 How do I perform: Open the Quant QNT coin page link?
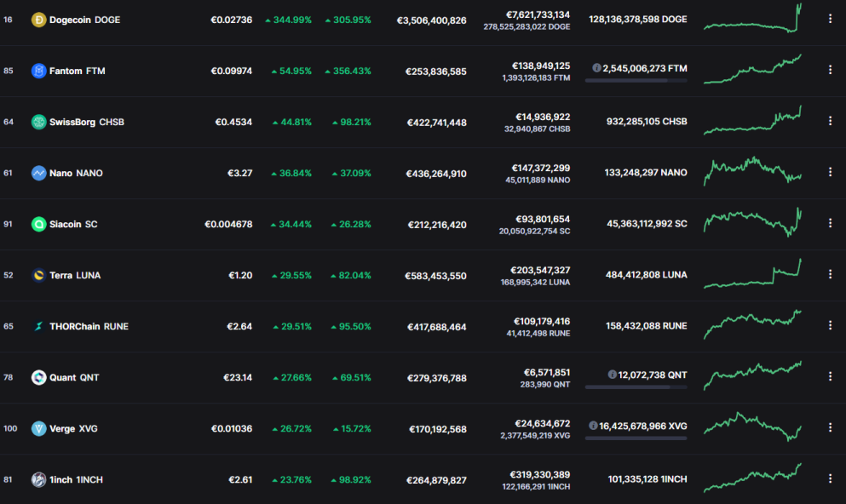click(x=74, y=377)
